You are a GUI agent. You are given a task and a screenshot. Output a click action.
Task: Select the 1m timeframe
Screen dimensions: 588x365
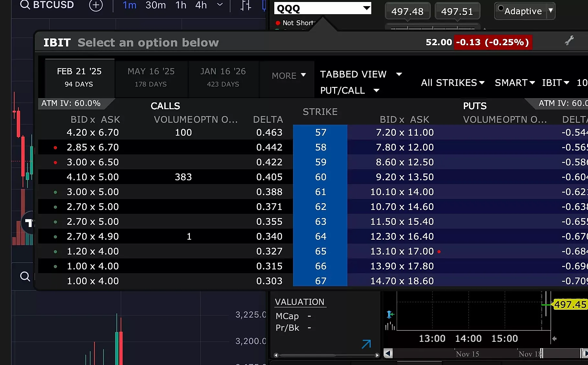pyautogui.click(x=129, y=5)
